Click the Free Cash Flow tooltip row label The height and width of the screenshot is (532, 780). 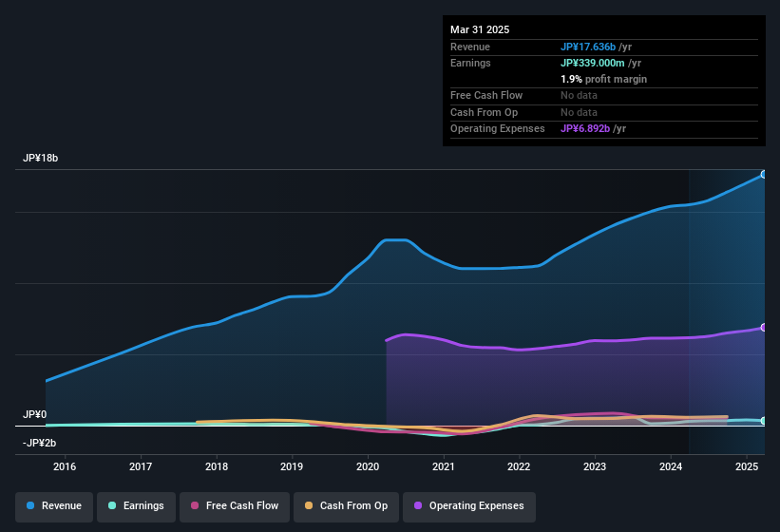click(486, 95)
